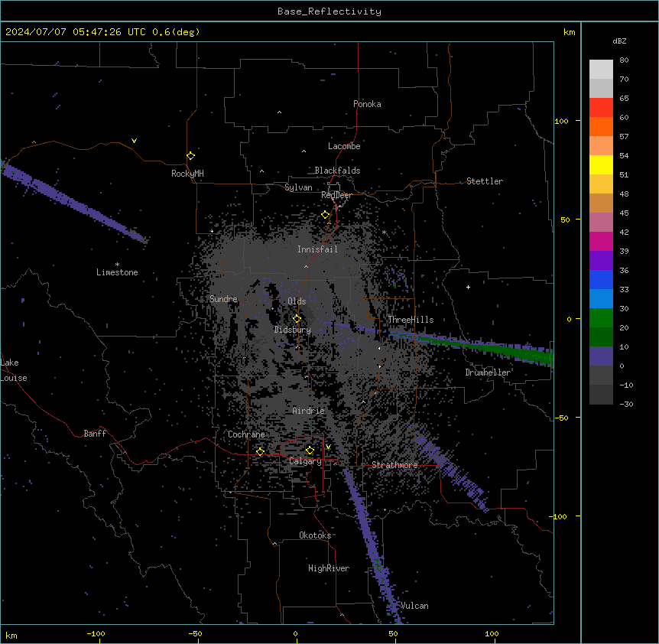Click the Didsbury town label
Screen dimensions: 659x644
click(x=293, y=330)
